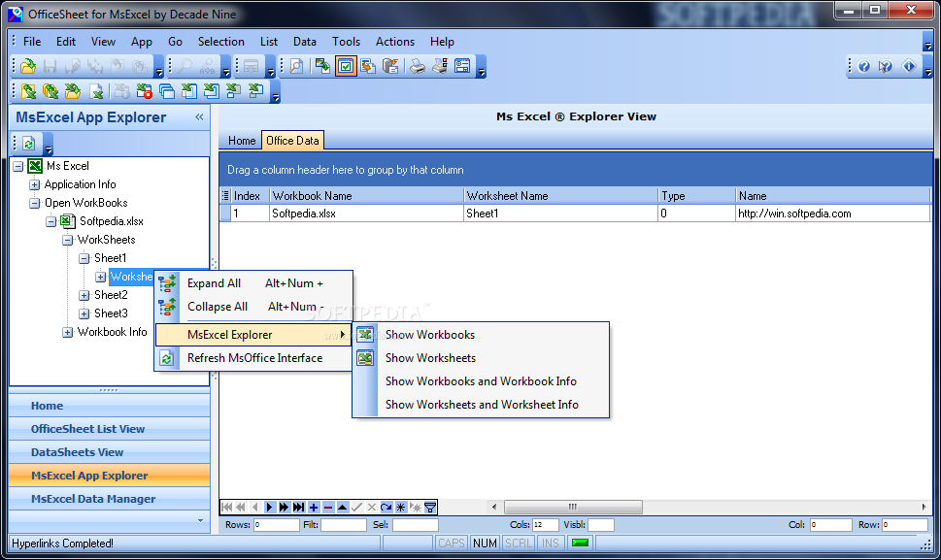Click the MsExcel App Explorer navigation button
The height and width of the screenshot is (560, 941).
[x=109, y=476]
